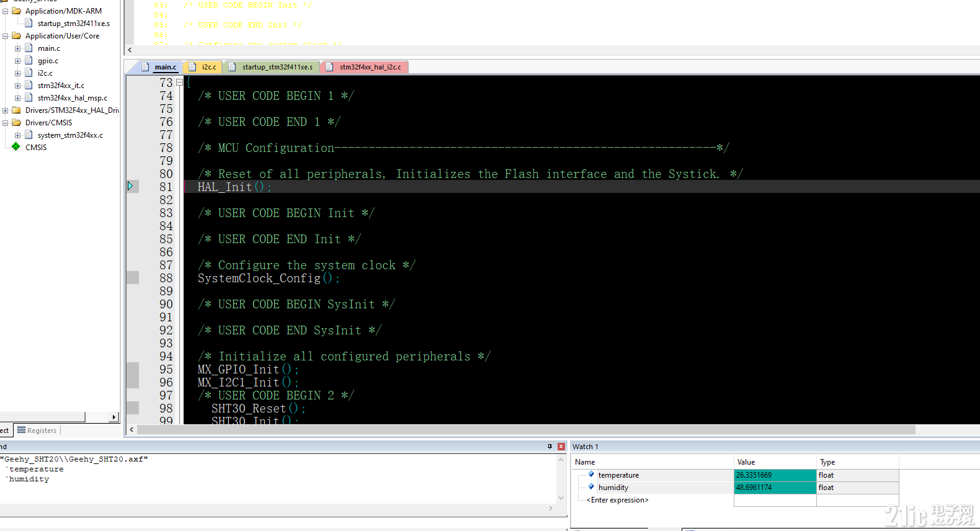
Task: Select stm32f4xx_it.c in the project tree
Action: tap(61, 86)
